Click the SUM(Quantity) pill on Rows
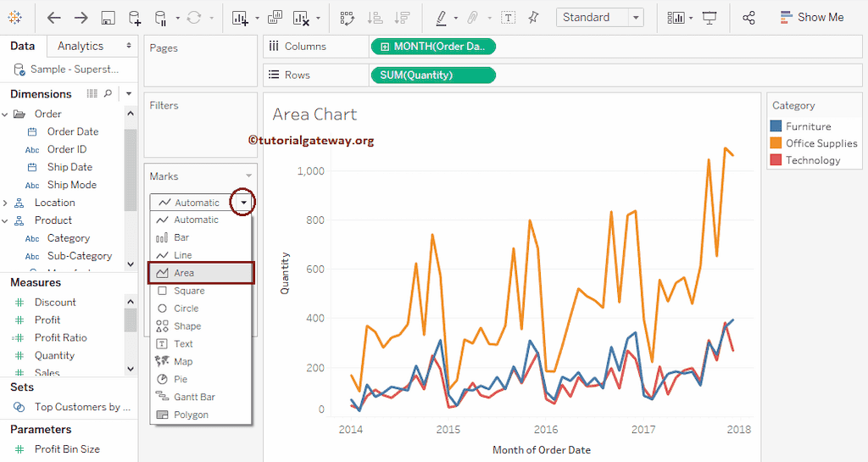Screen dimensions: 868x462 point(432,75)
